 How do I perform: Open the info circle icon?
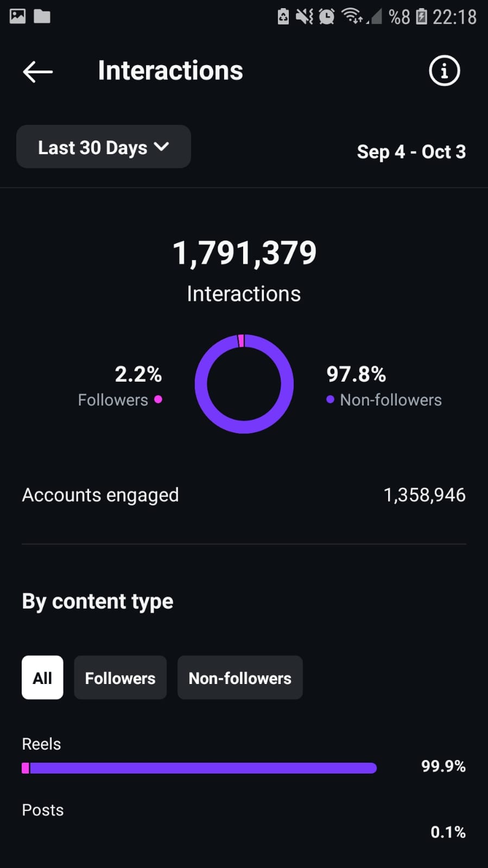(x=444, y=71)
